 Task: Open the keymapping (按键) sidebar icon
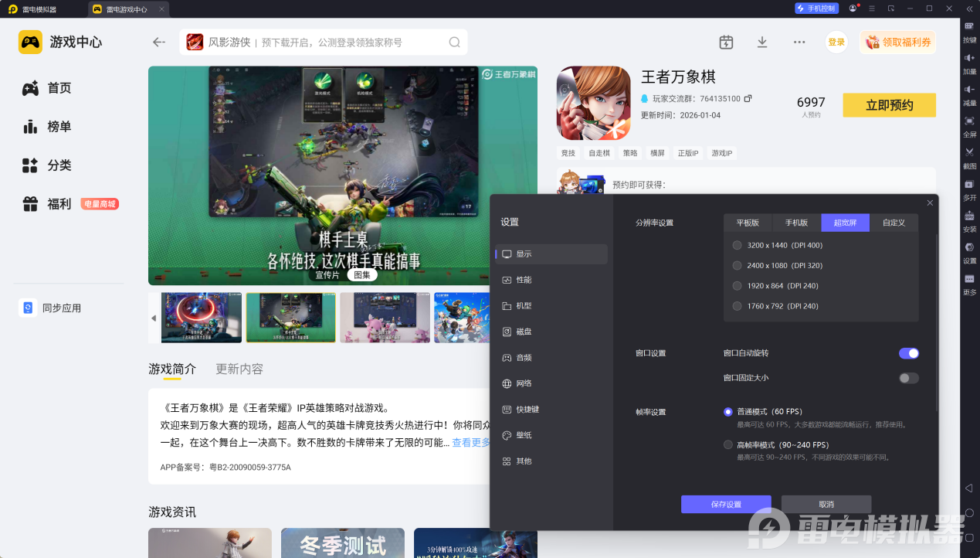[x=969, y=27]
